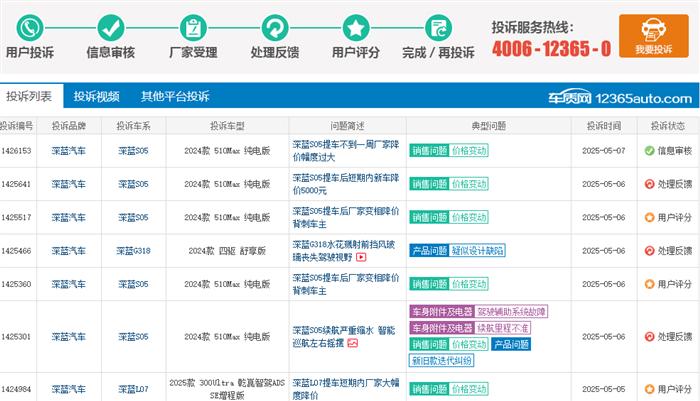Select the 投诉列表 tab

(29, 97)
